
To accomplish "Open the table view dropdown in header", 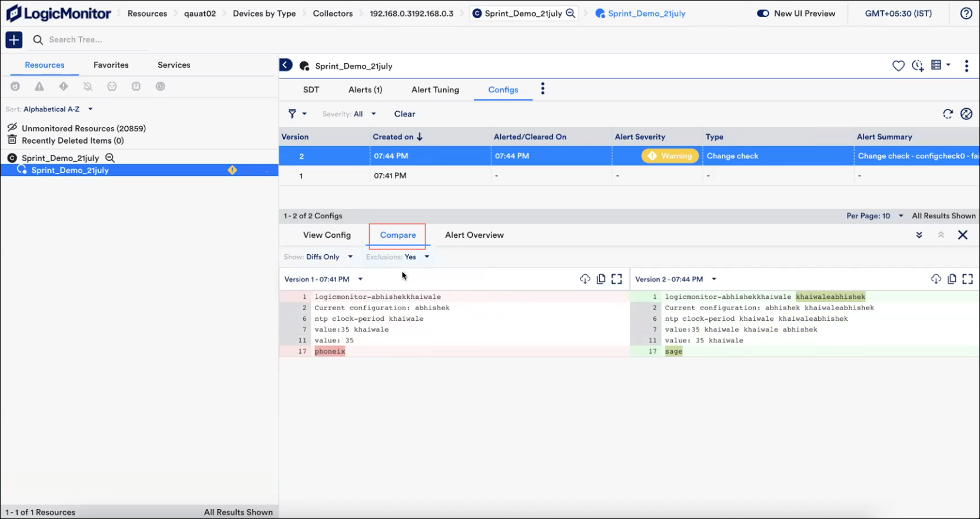I will click(x=941, y=65).
